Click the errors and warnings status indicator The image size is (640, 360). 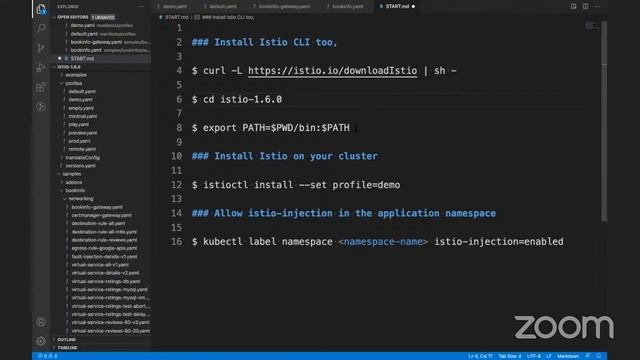[47, 356]
